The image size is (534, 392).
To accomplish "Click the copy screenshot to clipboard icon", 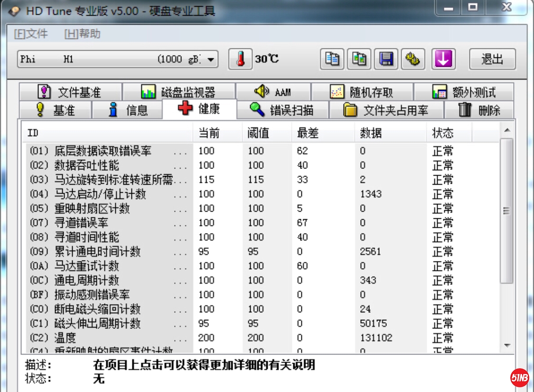I will [x=359, y=59].
